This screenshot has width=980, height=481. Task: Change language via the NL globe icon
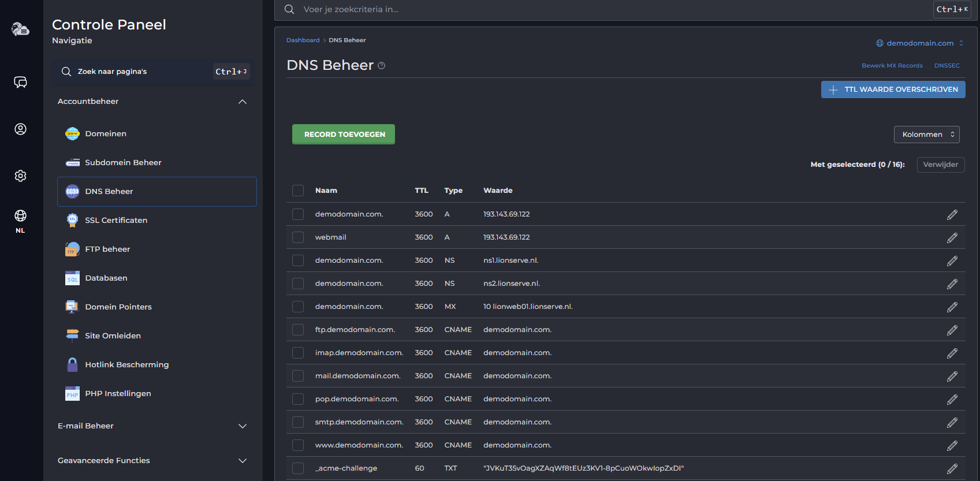pyautogui.click(x=20, y=221)
